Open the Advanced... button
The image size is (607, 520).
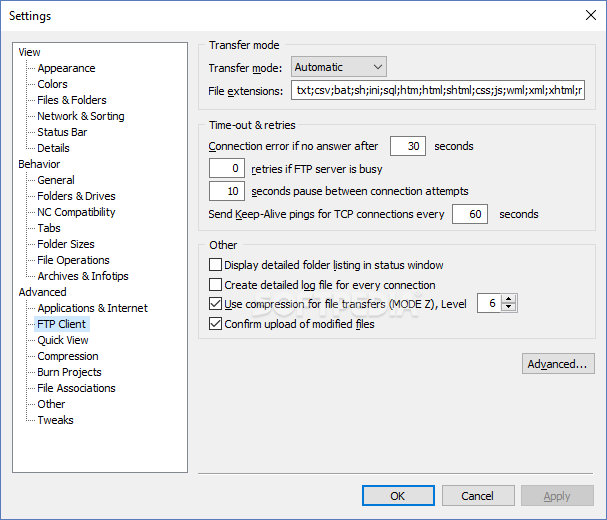coord(558,364)
